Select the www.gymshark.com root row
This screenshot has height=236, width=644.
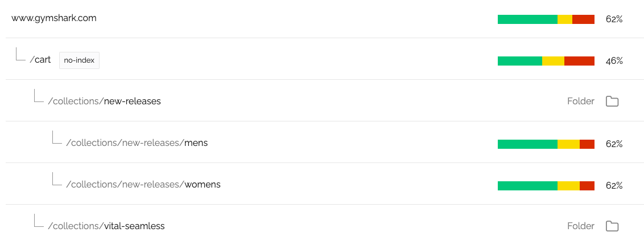coord(322,19)
